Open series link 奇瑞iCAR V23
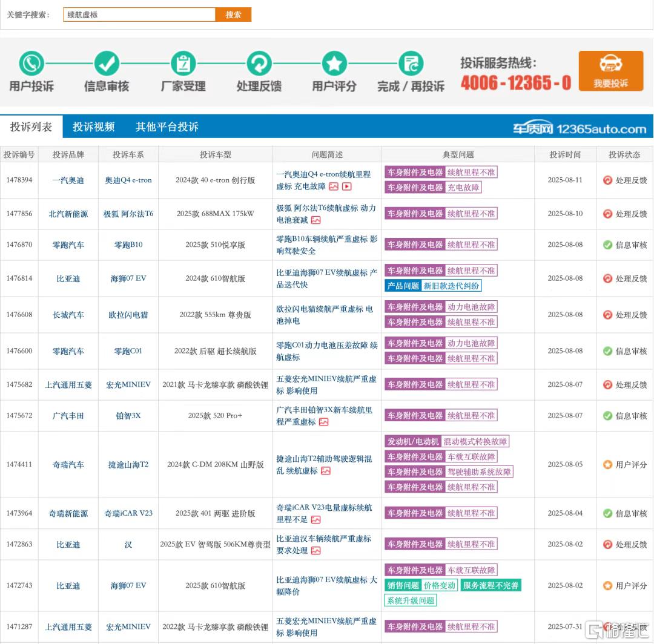This screenshot has height=644, width=654. point(128,513)
